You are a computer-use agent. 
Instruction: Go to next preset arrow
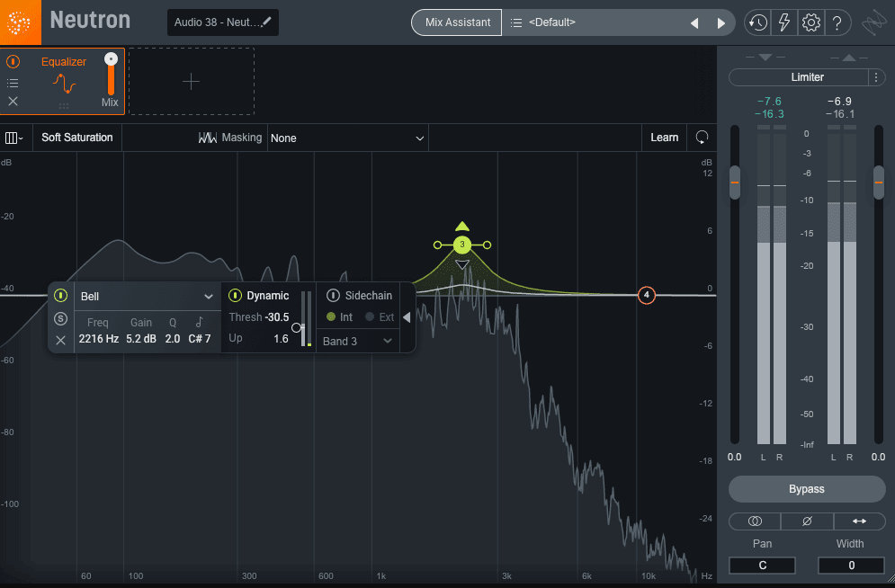[x=720, y=22]
